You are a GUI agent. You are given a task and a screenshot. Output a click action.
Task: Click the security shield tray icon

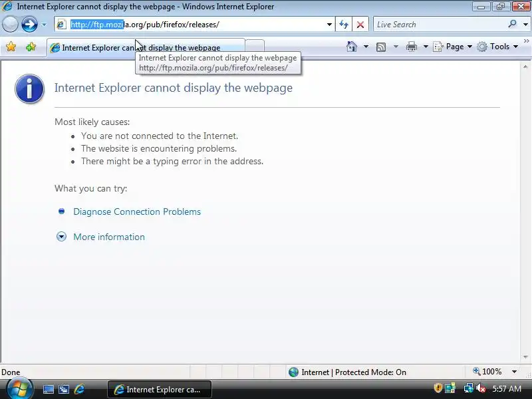click(438, 388)
